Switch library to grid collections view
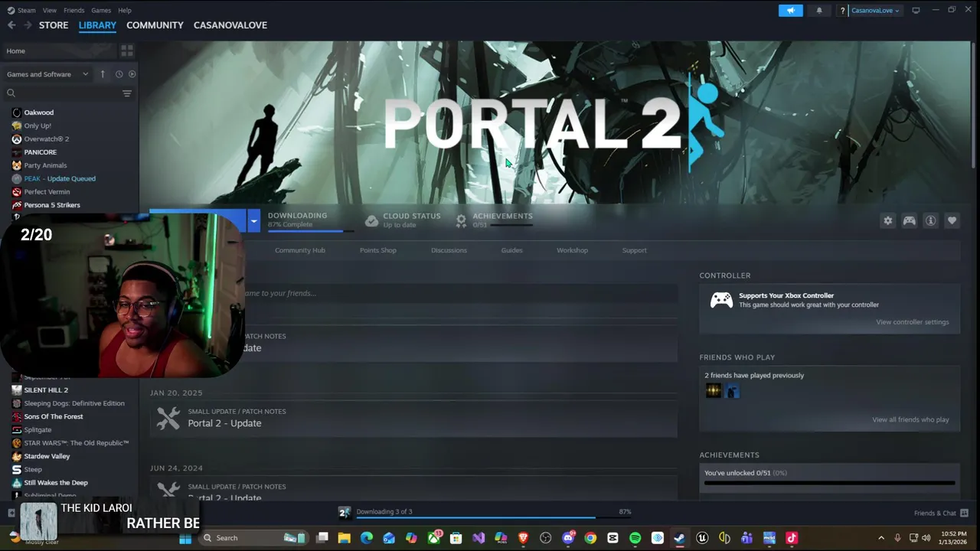This screenshot has height=551, width=980. tap(127, 51)
